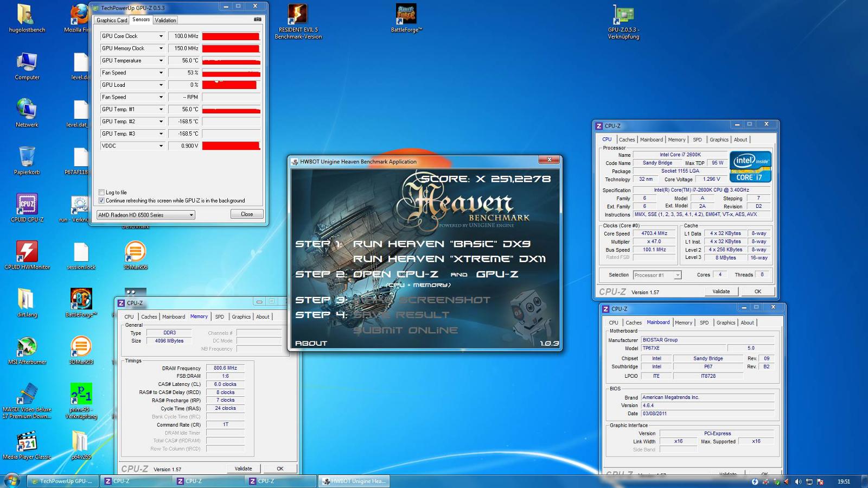Expand VDDC sensor dropdown

click(161, 146)
